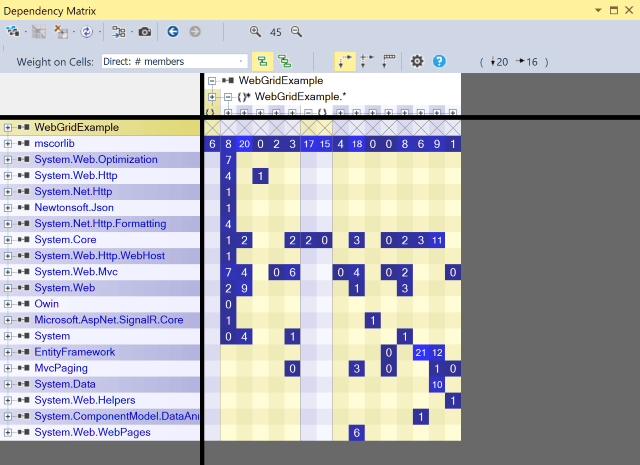Image resolution: width=640 pixels, height=465 pixels.
Task: Toggle the highlighted dotted arrows option
Action: 345,62
